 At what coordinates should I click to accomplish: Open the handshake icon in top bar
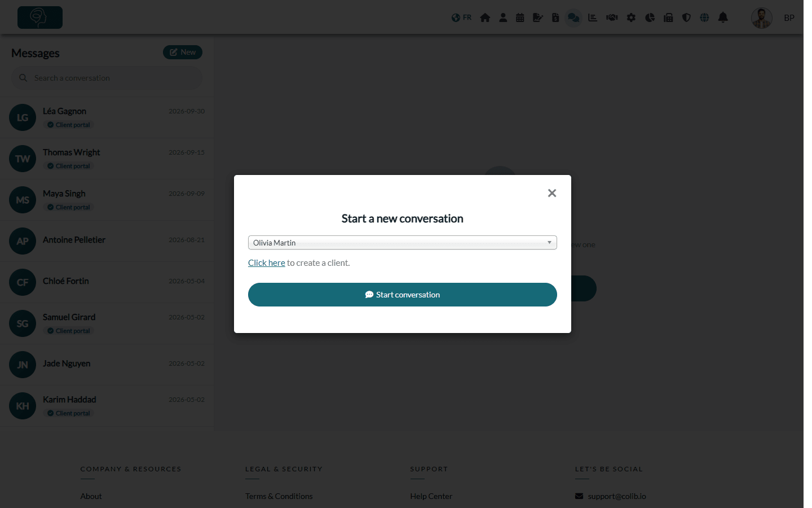coord(612,17)
